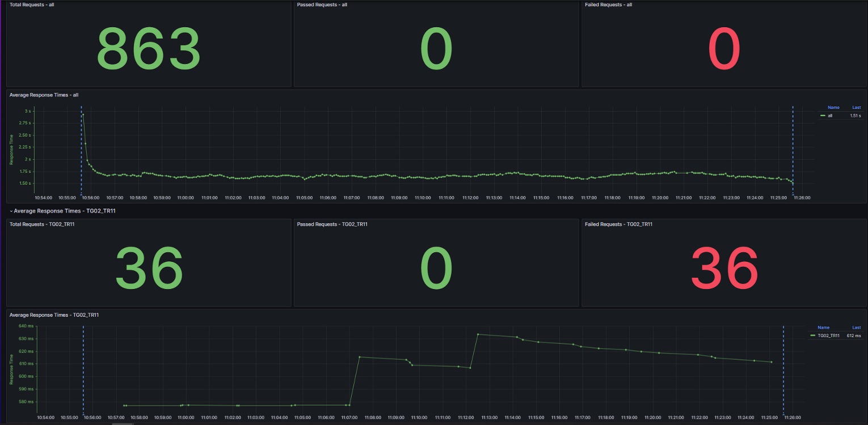Click the 863 total requests value

pos(149,49)
